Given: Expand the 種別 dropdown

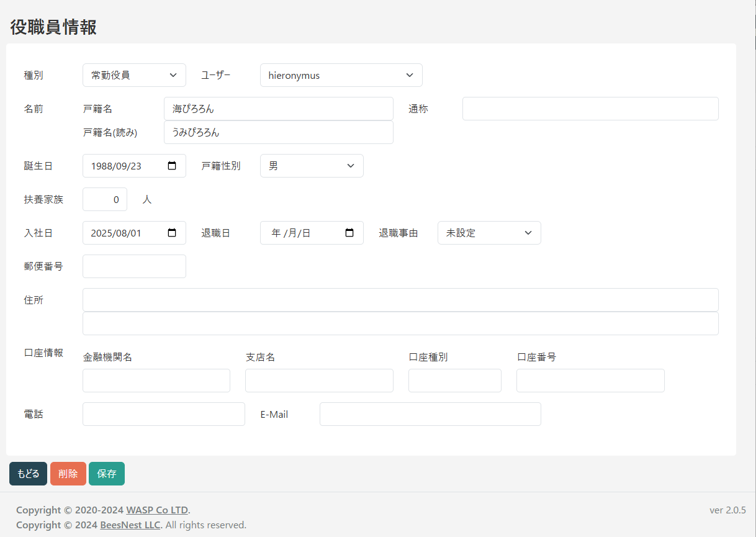Looking at the screenshot, I should 134,75.
